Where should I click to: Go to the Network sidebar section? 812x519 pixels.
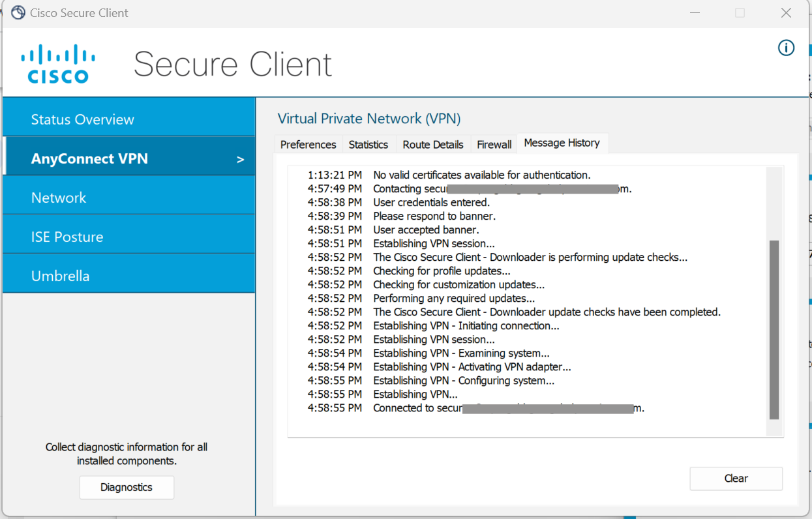click(x=59, y=198)
